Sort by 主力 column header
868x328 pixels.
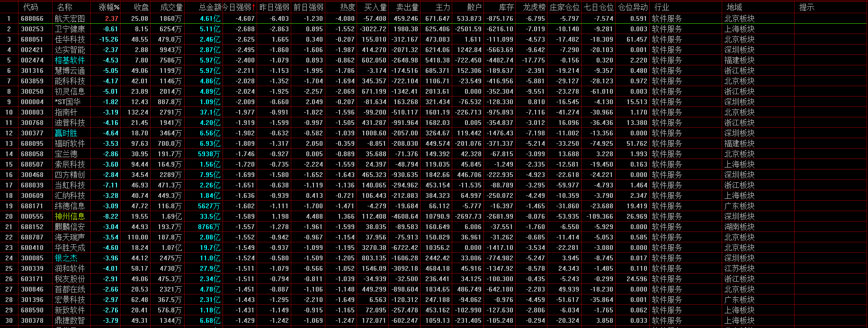442,7
